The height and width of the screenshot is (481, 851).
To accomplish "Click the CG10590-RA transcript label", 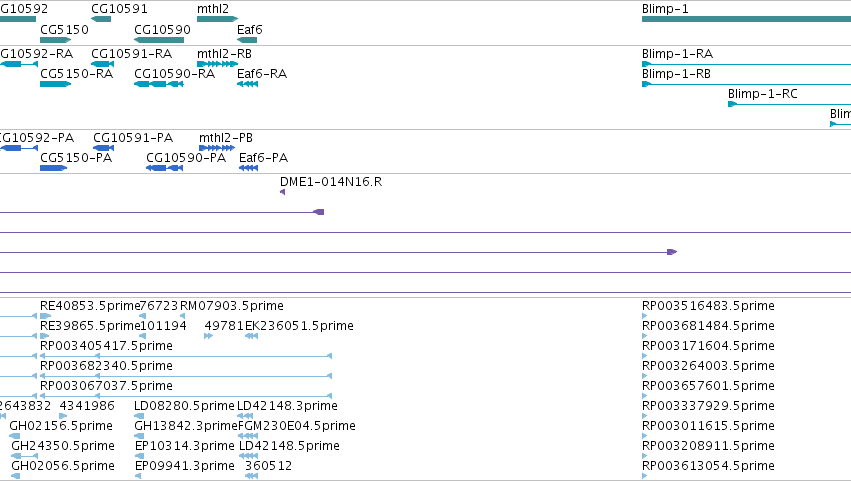I will tap(174, 74).
